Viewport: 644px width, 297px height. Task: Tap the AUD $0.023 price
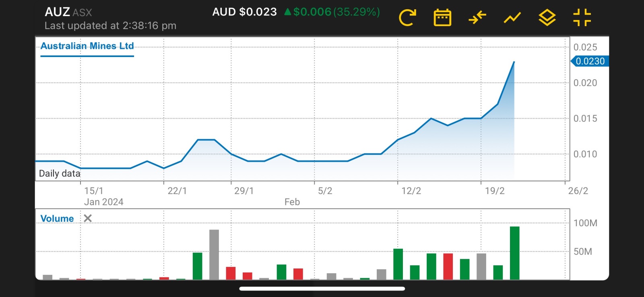click(x=244, y=12)
